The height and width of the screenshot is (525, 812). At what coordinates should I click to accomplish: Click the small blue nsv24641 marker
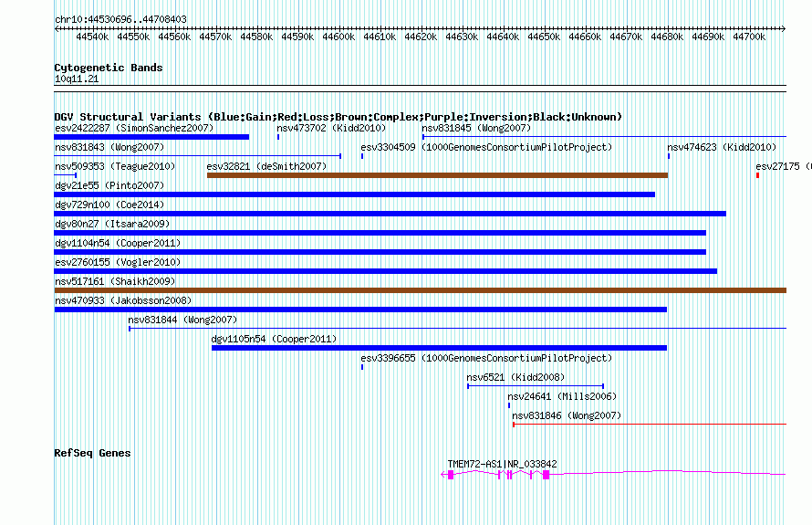pyautogui.click(x=509, y=405)
